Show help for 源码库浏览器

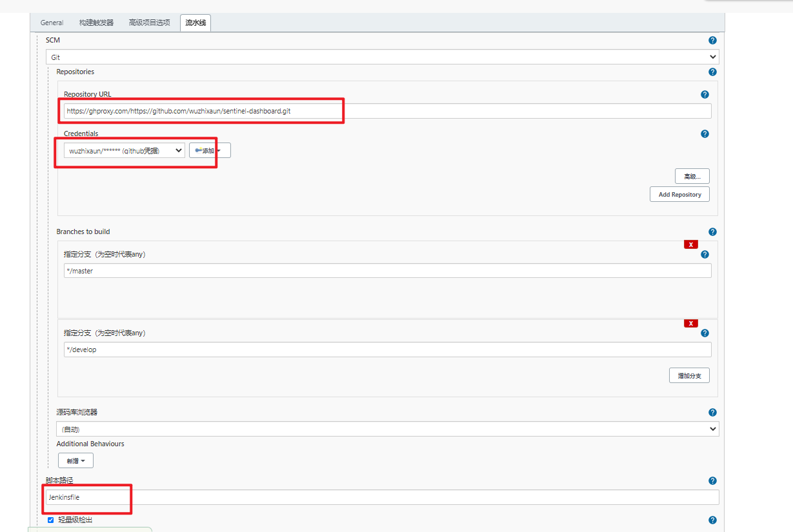(x=712, y=412)
